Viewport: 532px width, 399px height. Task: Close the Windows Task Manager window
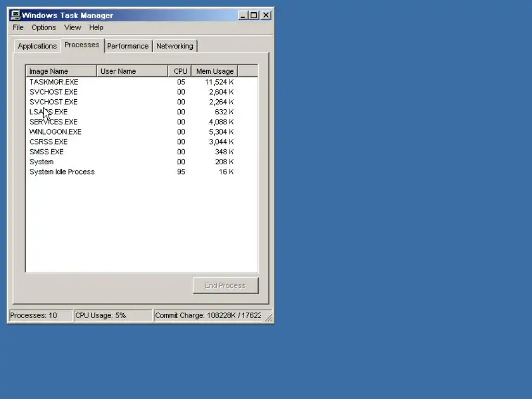pyautogui.click(x=266, y=15)
